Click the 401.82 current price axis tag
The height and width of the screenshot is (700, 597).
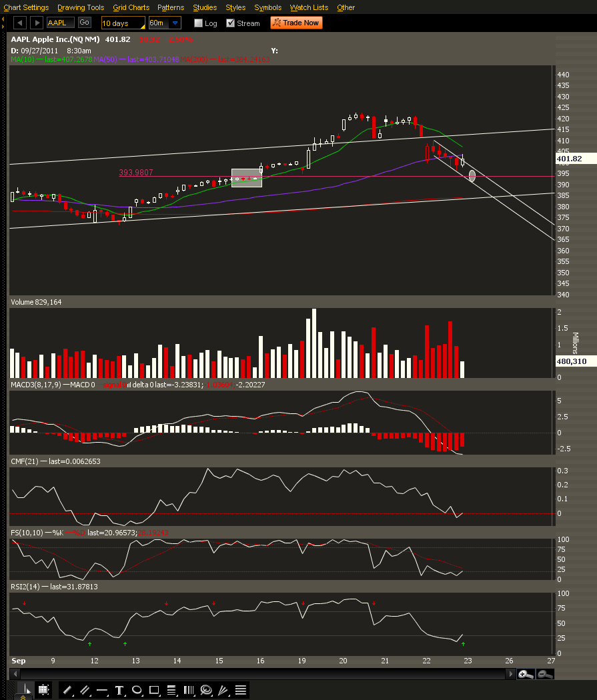coord(576,159)
